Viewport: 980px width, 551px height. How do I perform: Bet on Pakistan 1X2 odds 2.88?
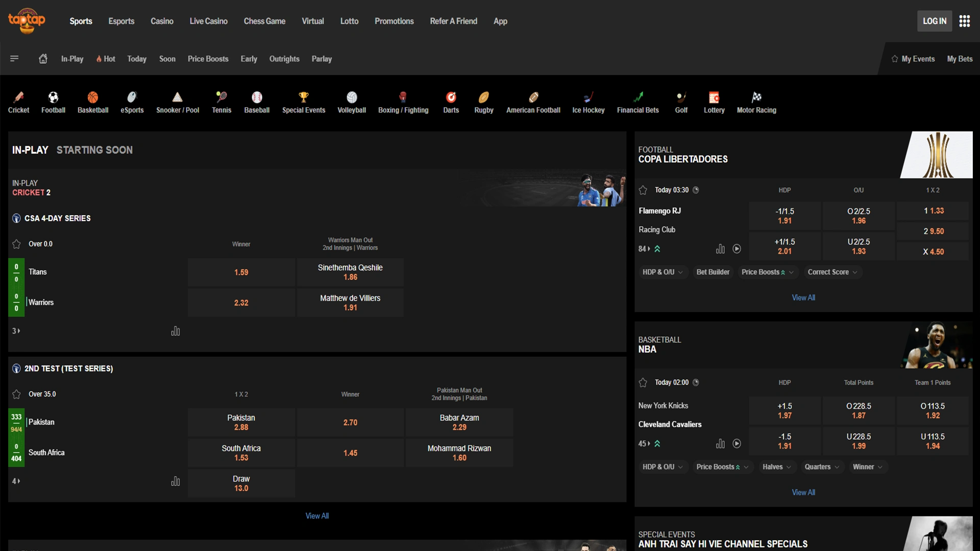241,422
